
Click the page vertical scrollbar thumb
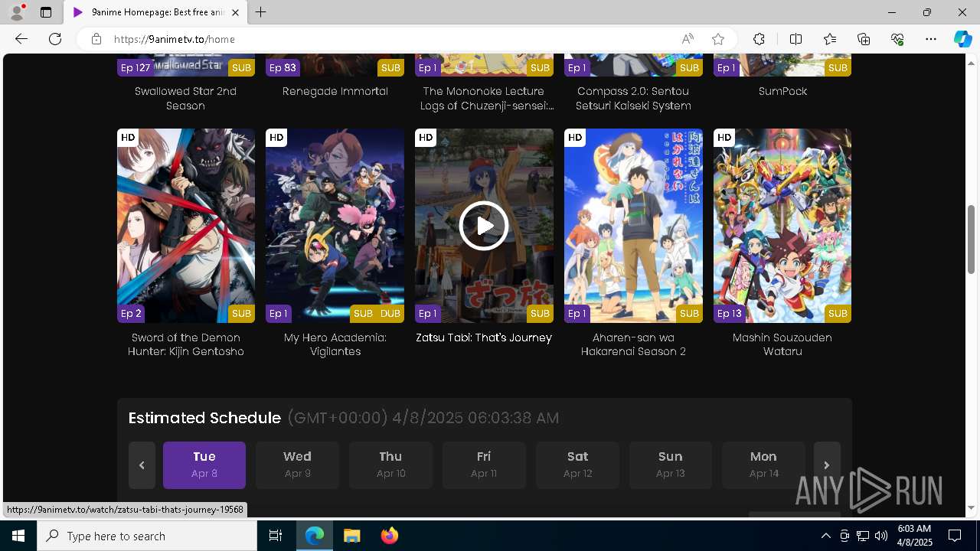click(x=971, y=239)
